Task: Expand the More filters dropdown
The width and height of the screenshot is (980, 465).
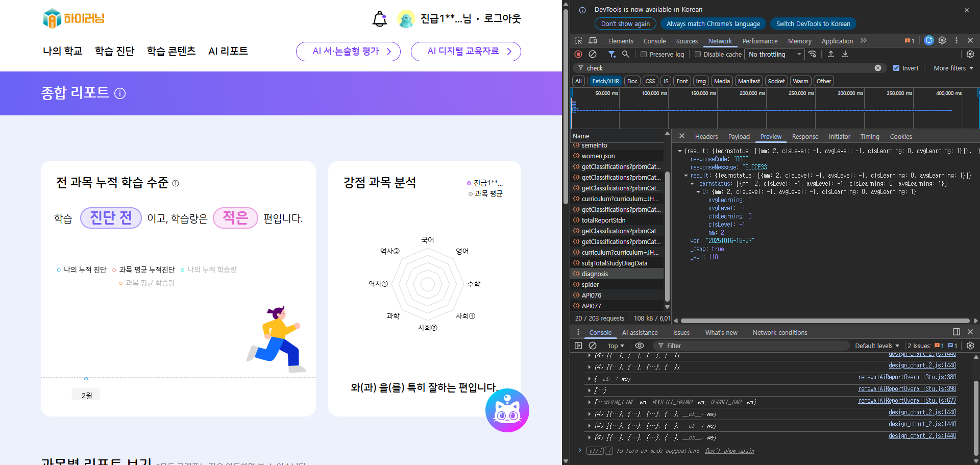Action: tap(953, 68)
